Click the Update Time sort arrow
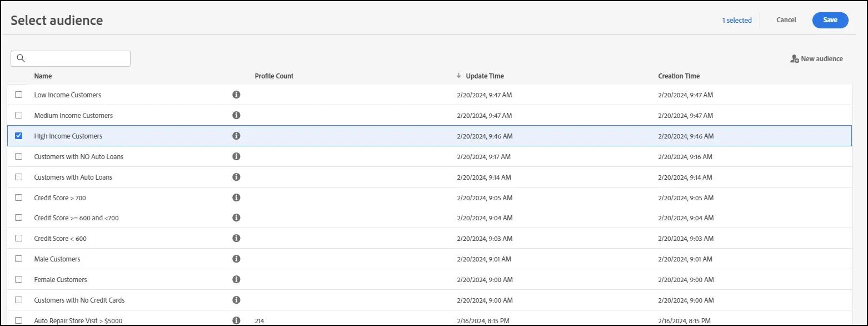 tap(459, 76)
